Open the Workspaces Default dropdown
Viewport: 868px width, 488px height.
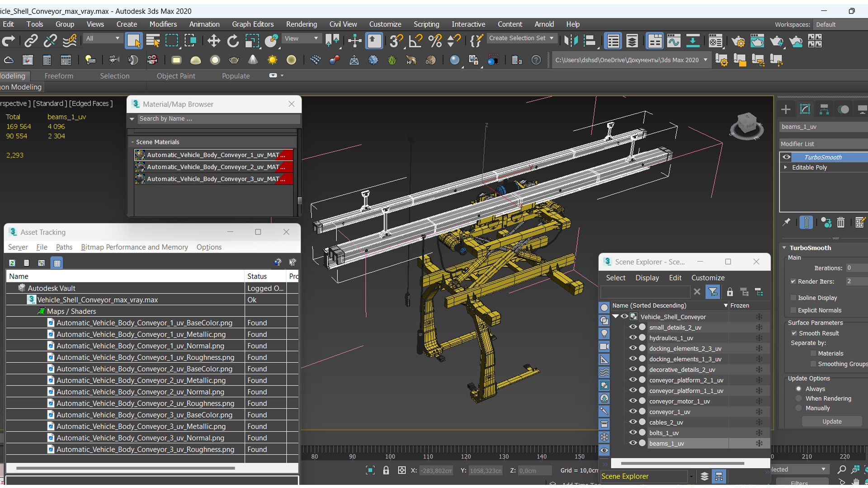(x=840, y=25)
